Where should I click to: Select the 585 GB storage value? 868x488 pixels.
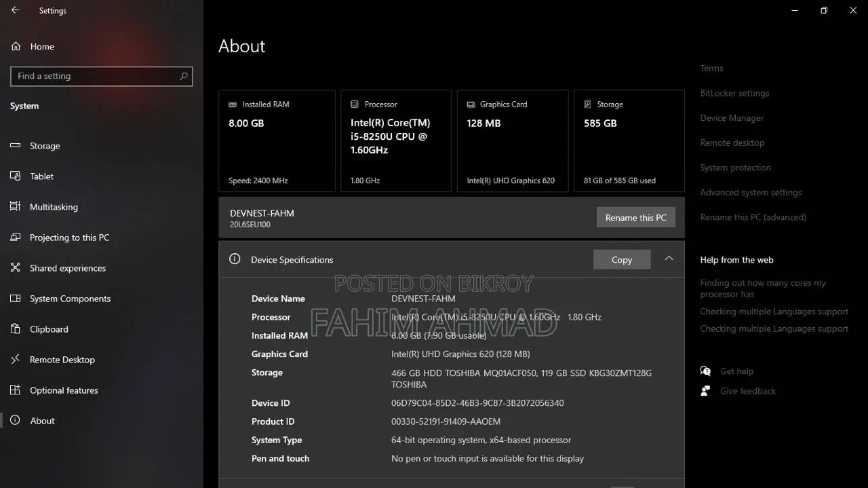600,124
